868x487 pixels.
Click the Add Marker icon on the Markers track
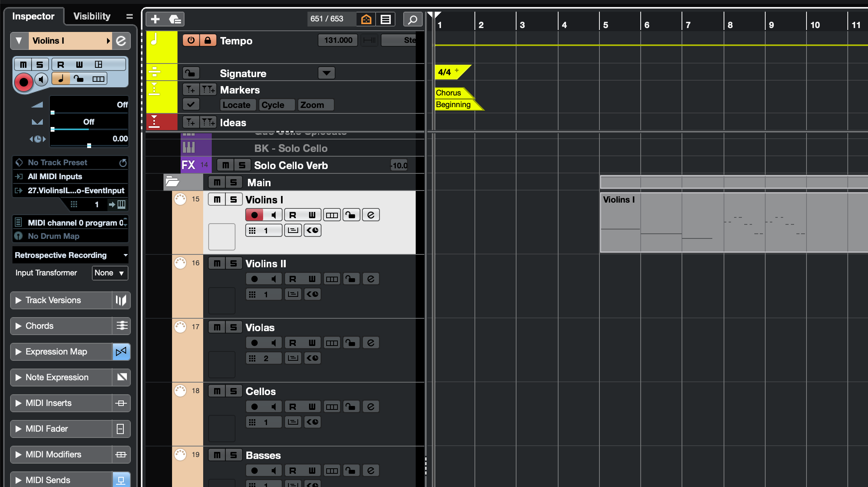(x=190, y=89)
